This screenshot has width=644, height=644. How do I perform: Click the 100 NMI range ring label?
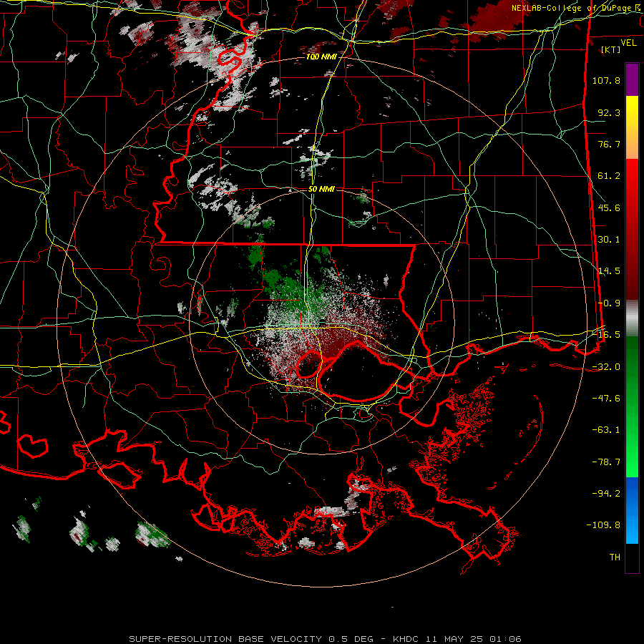[321, 57]
